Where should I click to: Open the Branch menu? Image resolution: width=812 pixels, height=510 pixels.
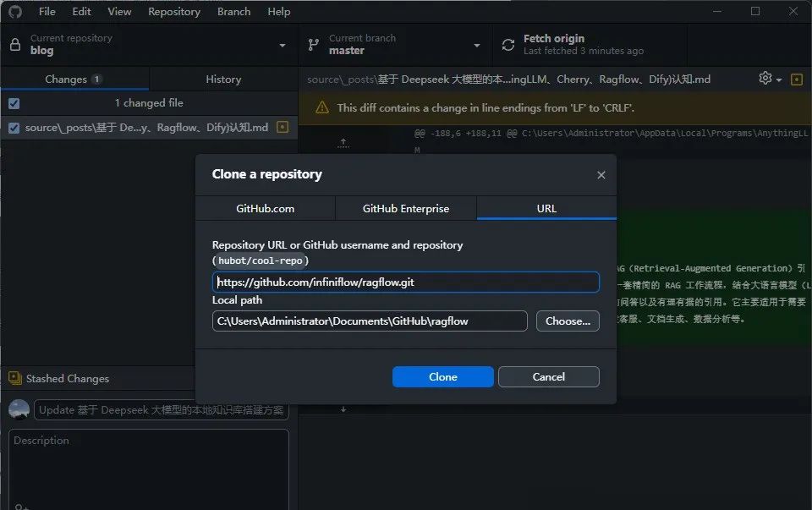tap(233, 11)
